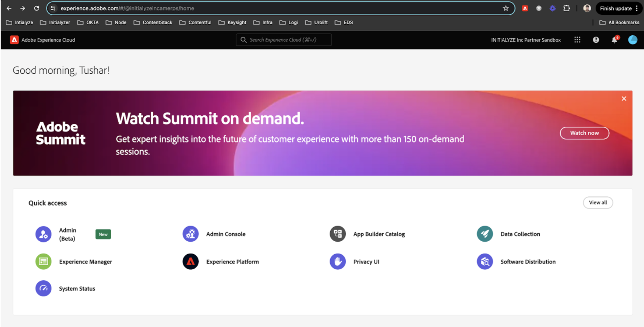The width and height of the screenshot is (644, 327).
Task: Click the Adobe extension icon in toolbar
Action: [525, 8]
